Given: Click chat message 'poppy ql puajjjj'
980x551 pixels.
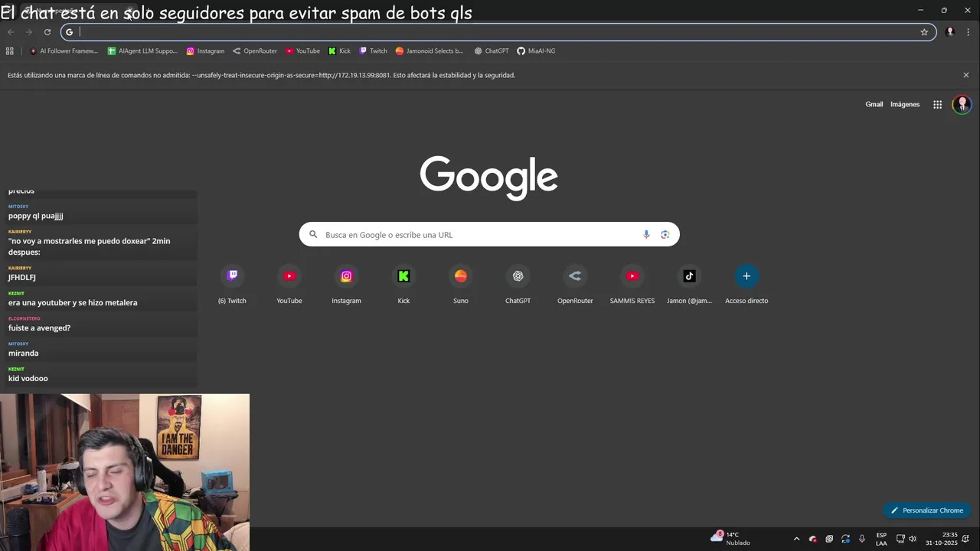Looking at the screenshot, I should click(36, 216).
